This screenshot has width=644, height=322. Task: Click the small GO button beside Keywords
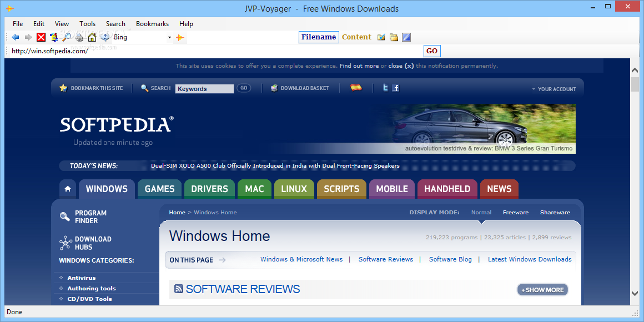[x=244, y=88]
